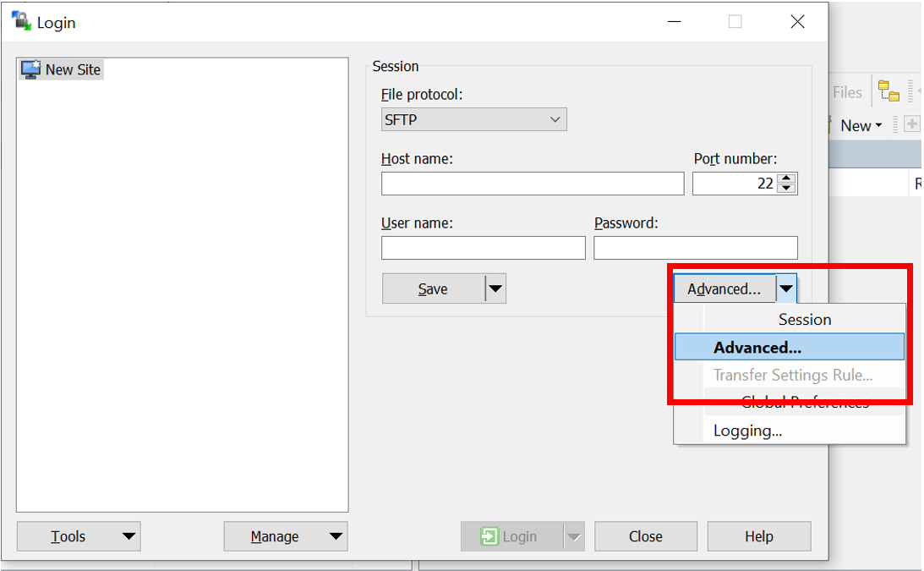Focus the User name text box
Image resolution: width=924 pixels, height=571 pixels.
(483, 248)
